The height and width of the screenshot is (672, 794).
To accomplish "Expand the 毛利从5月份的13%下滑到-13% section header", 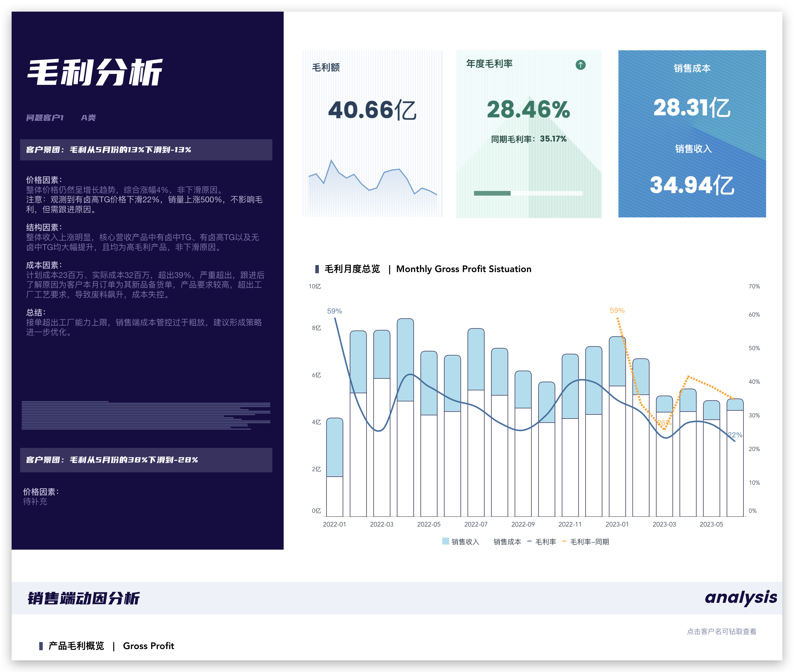I will (146, 150).
